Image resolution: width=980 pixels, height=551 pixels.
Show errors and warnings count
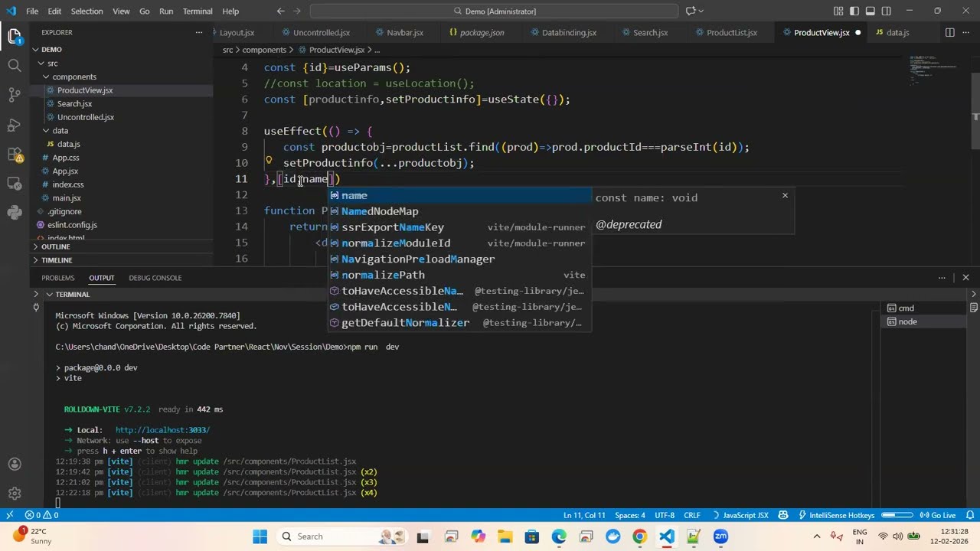(41, 515)
